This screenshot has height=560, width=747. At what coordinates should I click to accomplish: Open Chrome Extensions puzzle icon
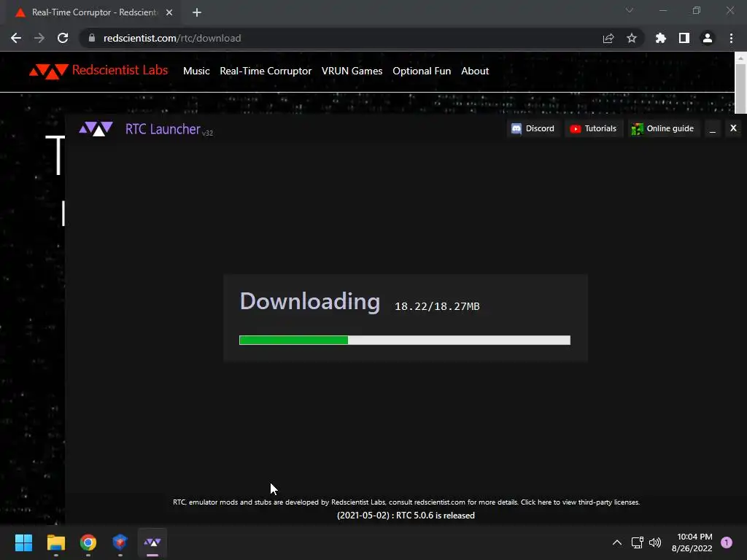click(x=660, y=38)
